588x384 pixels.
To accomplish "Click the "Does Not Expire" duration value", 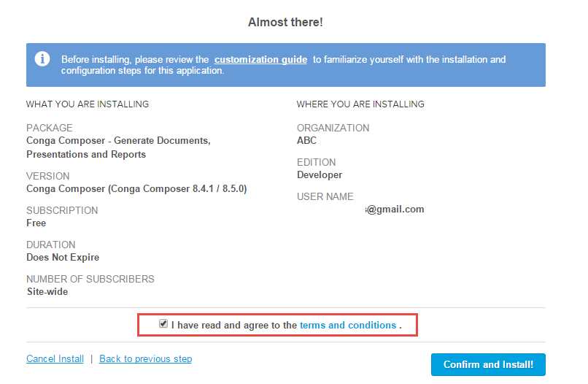I will point(63,257).
